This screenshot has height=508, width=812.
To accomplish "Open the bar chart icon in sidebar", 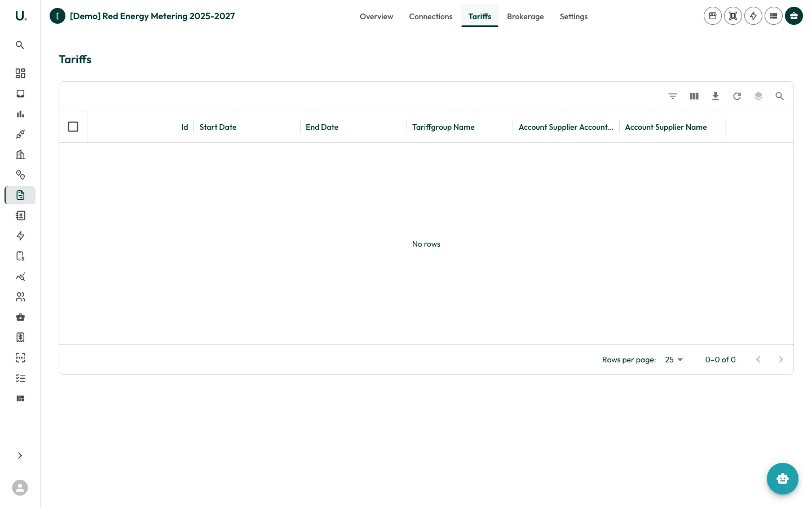I will [20, 114].
